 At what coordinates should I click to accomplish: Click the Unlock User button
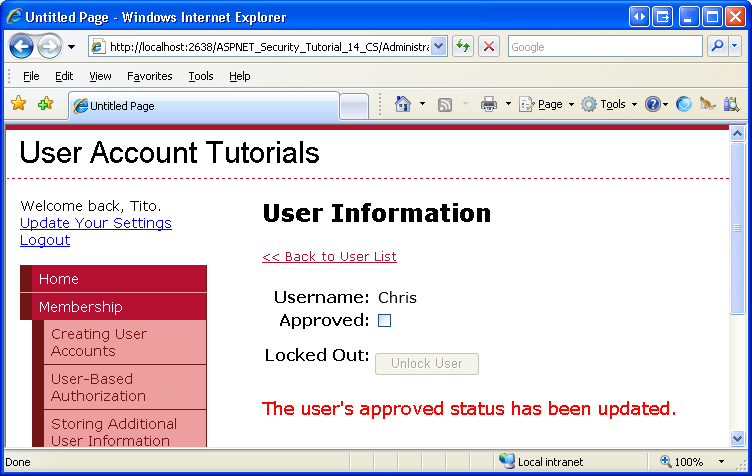427,364
